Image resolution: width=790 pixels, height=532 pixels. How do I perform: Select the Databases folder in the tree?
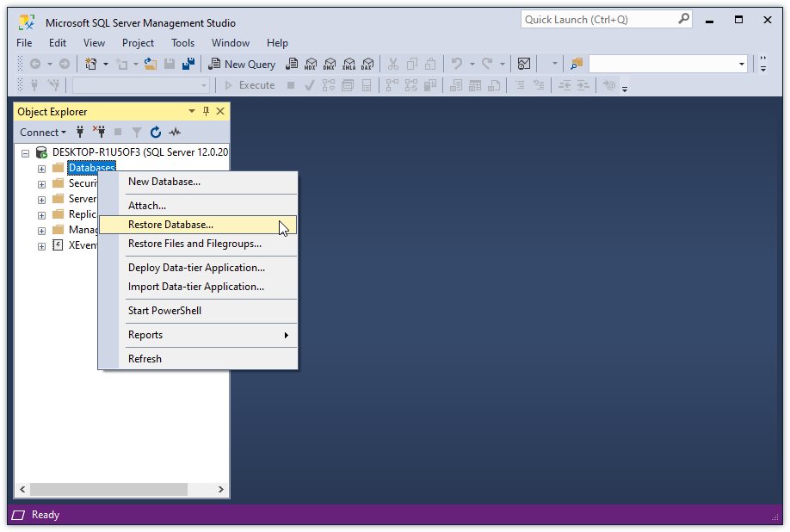click(92, 167)
